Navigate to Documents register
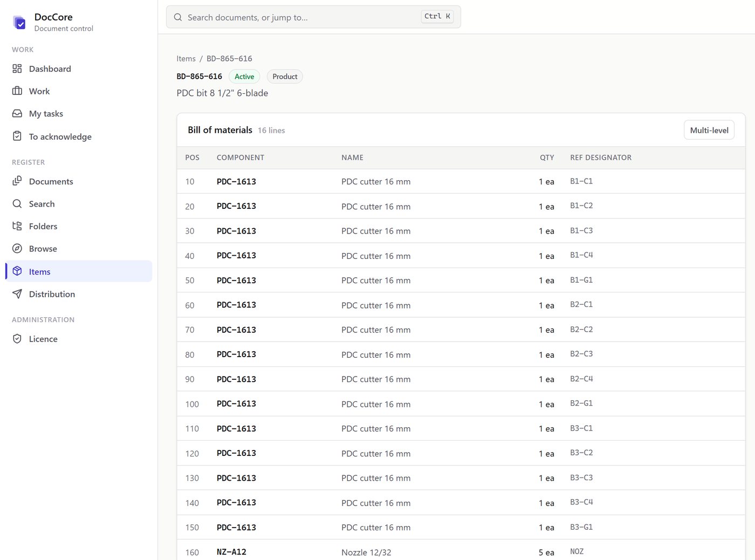Image resolution: width=755 pixels, height=560 pixels. 79,181
